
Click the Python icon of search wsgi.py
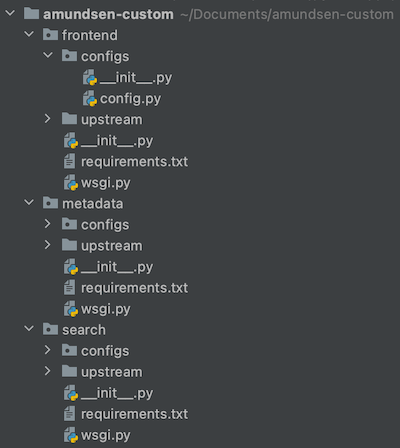click(x=71, y=435)
